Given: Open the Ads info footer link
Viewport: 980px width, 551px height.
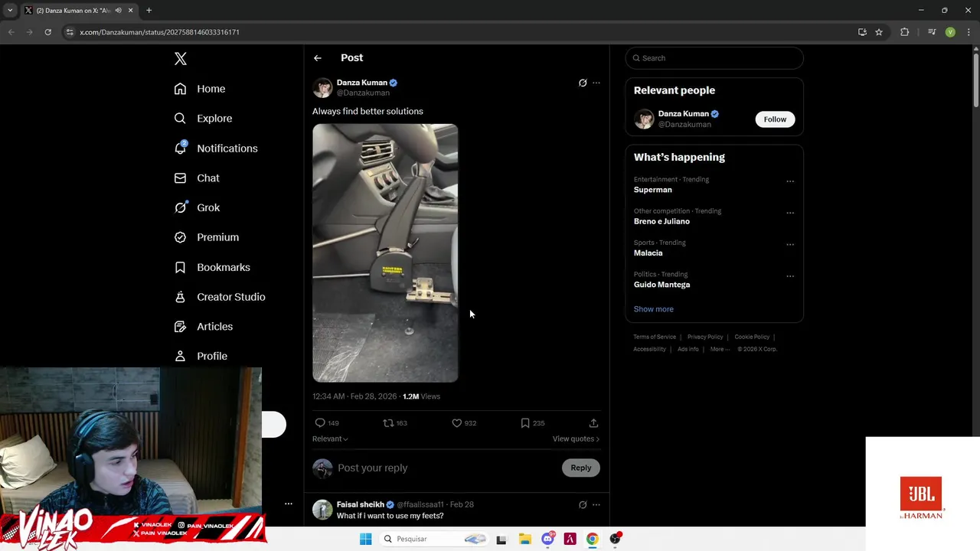Looking at the screenshot, I should pyautogui.click(x=688, y=349).
